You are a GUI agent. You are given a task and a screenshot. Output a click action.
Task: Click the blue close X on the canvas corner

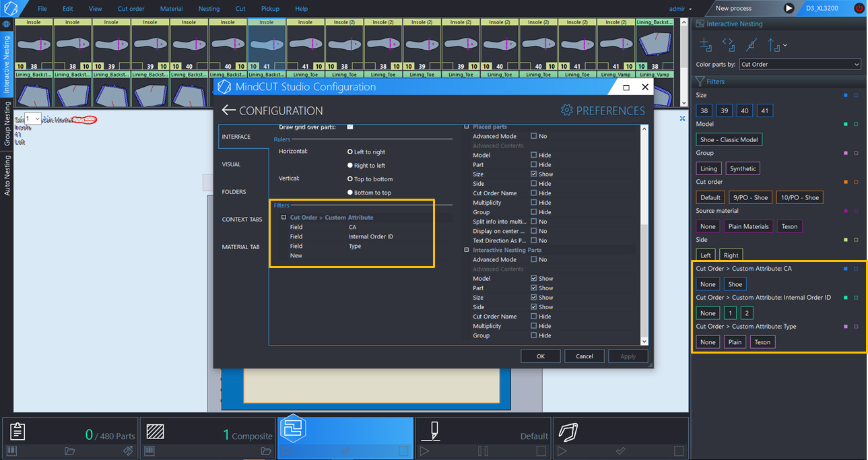coord(682,119)
